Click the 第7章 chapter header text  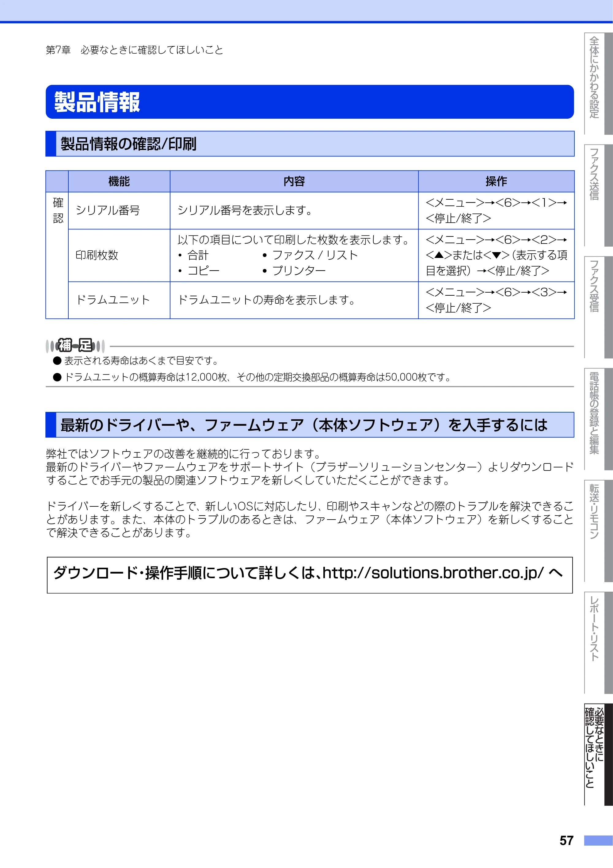click(135, 50)
